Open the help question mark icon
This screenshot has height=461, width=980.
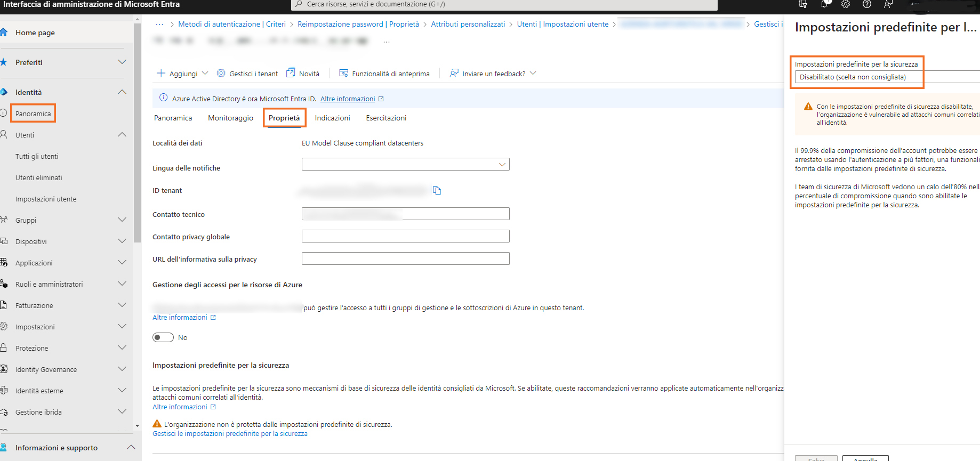point(867,4)
